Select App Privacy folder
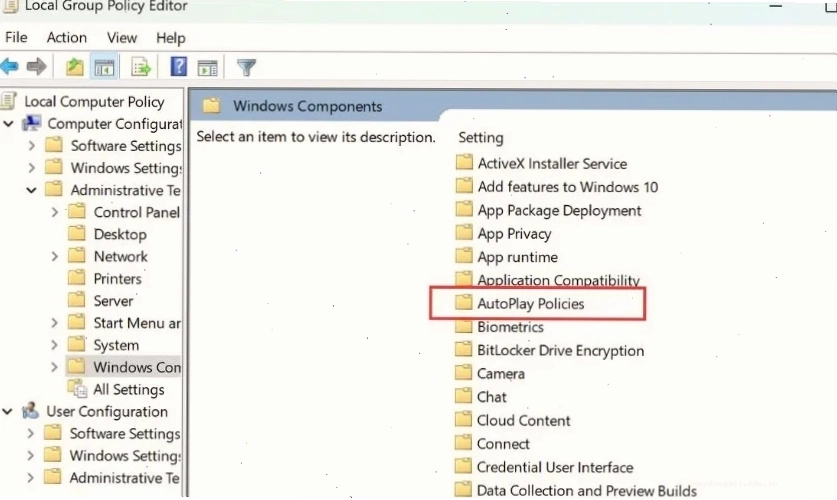Screen dimensions: 837x500 pyautogui.click(x=514, y=234)
